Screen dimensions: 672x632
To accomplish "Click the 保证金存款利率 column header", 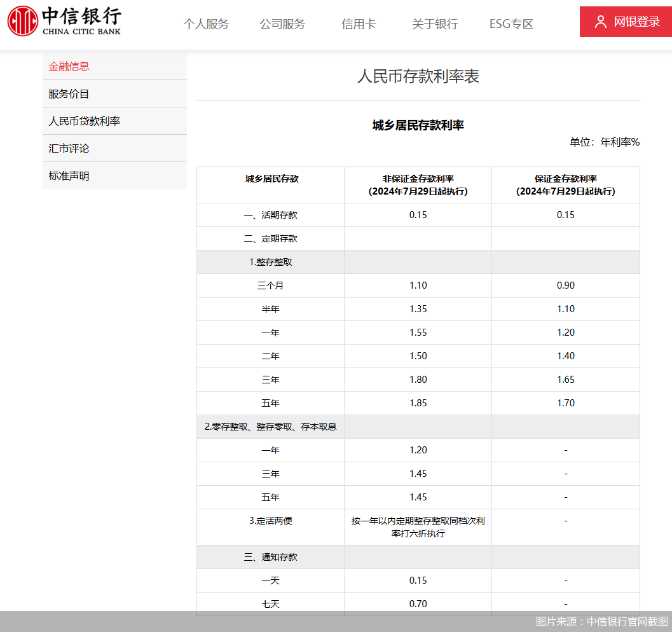I will [x=565, y=185].
